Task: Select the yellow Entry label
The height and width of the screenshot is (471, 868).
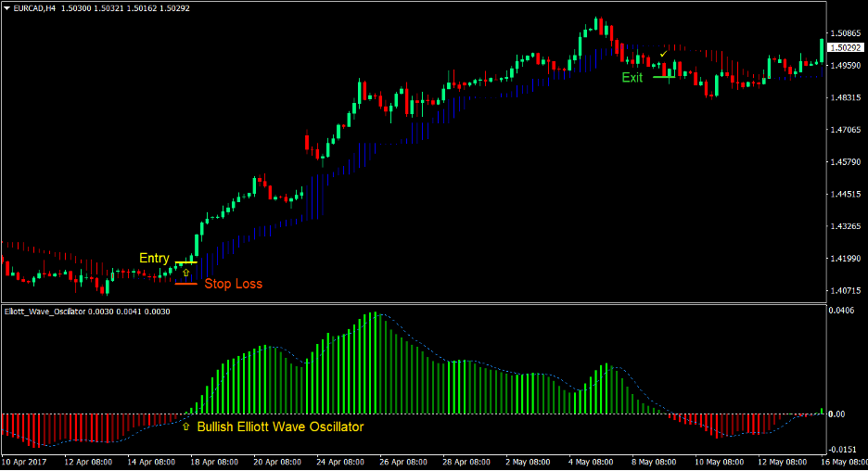Action: click(x=154, y=258)
